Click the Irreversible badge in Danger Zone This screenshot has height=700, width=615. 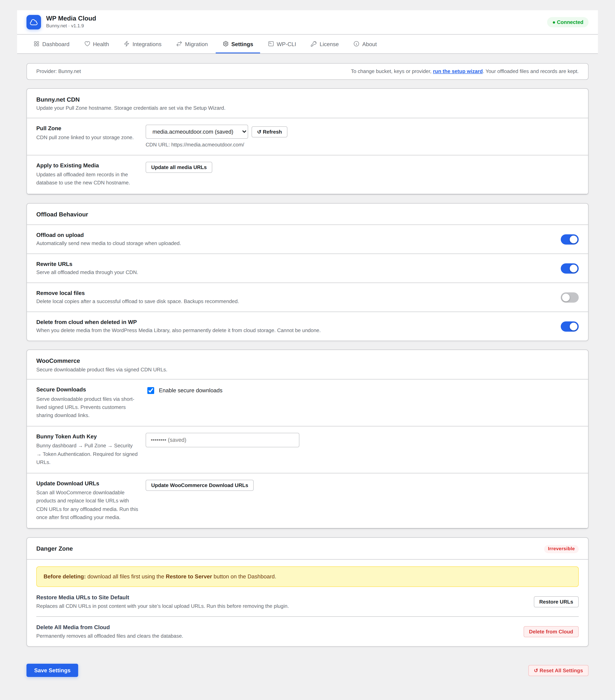[561, 549]
